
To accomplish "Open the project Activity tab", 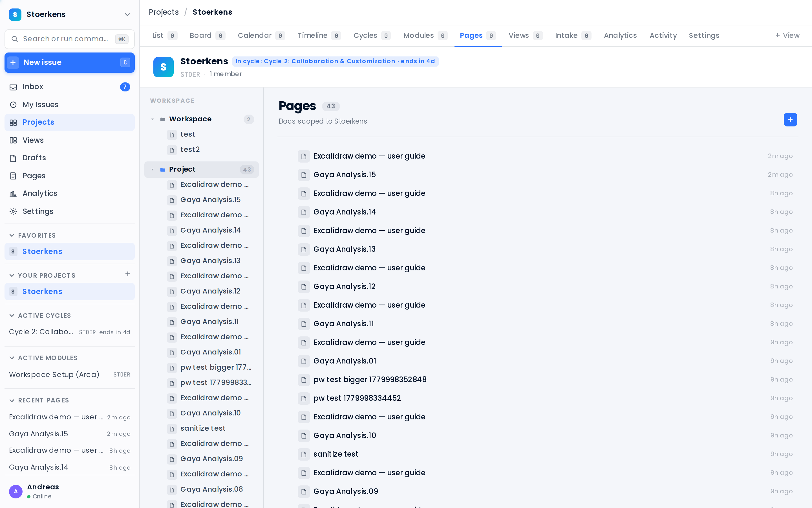I will tap(663, 36).
